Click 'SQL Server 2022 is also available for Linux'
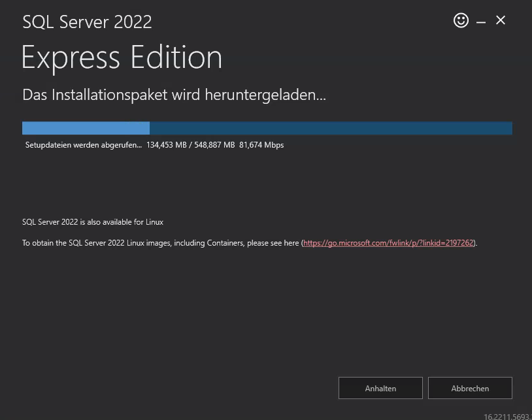Image resolution: width=532 pixels, height=420 pixels. click(x=93, y=222)
